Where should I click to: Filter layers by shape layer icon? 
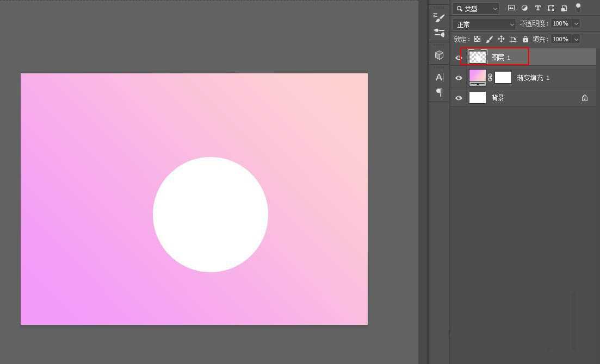[x=550, y=8]
